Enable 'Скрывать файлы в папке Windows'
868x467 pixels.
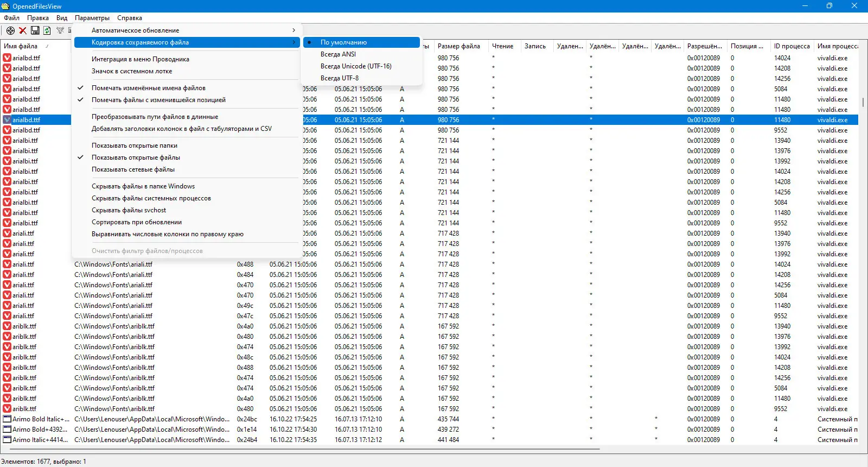187,186
